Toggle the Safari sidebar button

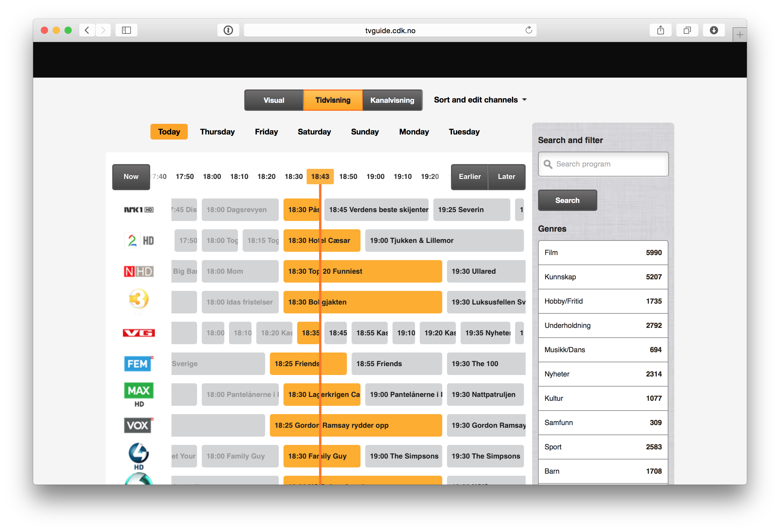pyautogui.click(x=126, y=31)
